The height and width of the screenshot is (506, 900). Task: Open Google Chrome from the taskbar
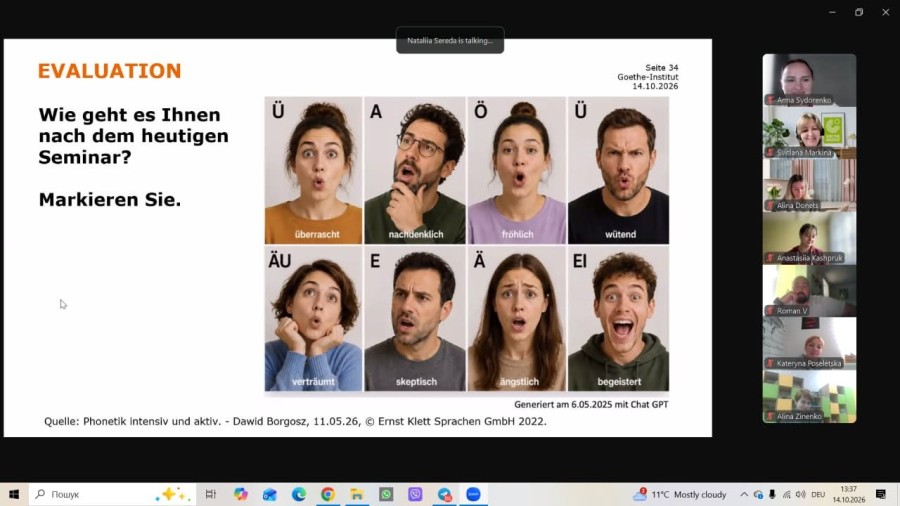pyautogui.click(x=328, y=494)
